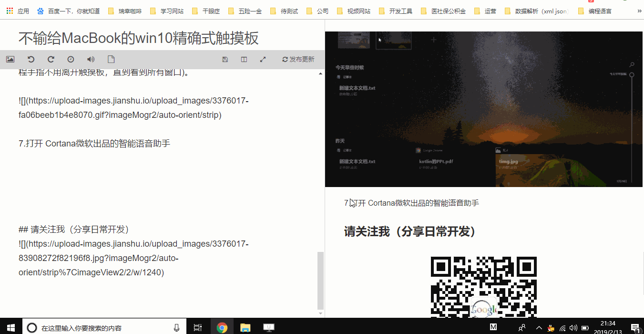The width and height of the screenshot is (644, 334).
Task: Click the preview GIF image of timeline view
Action: (x=484, y=109)
